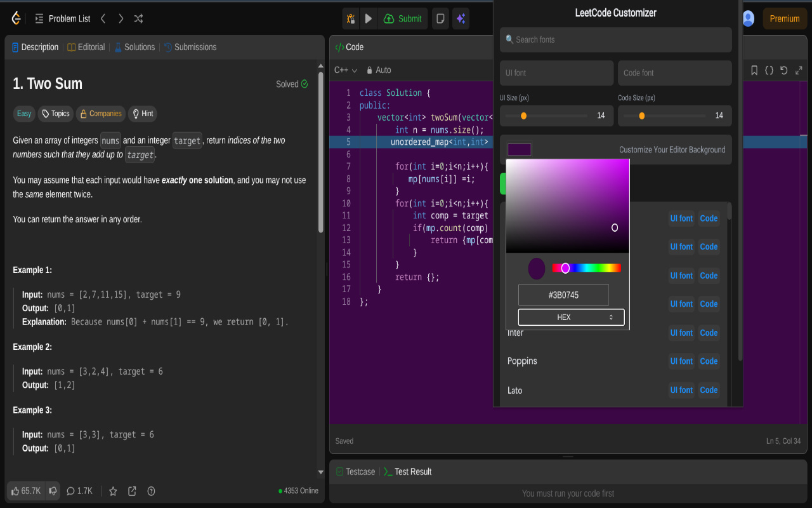Adjust the UI Size slider handle
812x508 pixels.
pyautogui.click(x=523, y=116)
